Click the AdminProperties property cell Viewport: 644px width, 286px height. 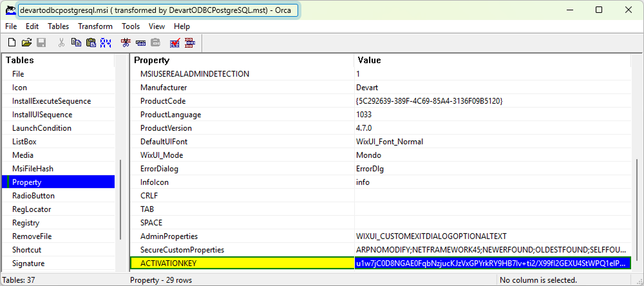pos(242,236)
